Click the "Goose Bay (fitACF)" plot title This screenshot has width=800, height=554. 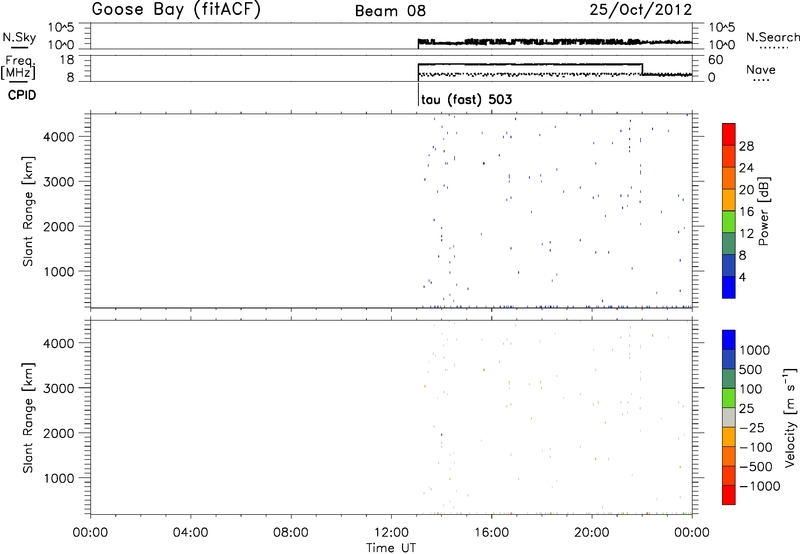coord(176,10)
